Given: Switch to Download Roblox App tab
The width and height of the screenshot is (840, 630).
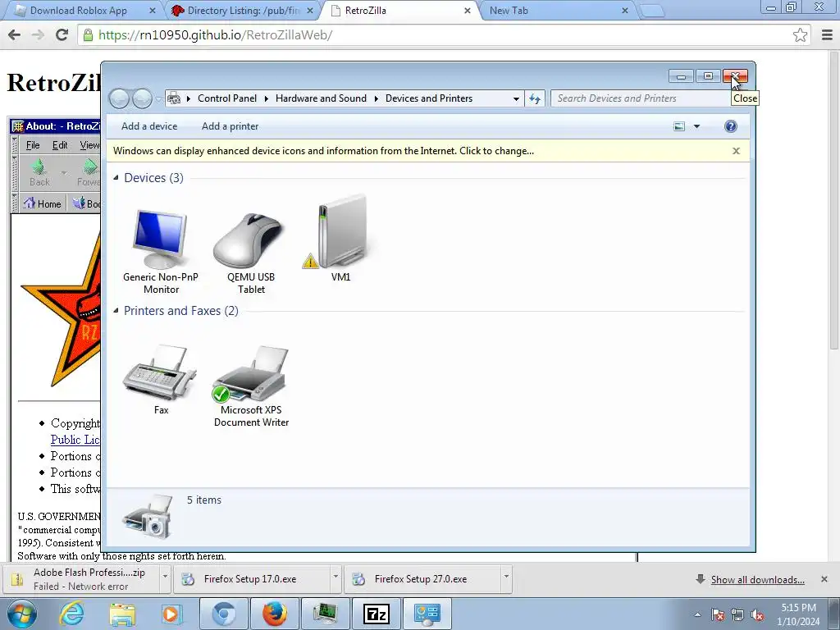Looking at the screenshot, I should pyautogui.click(x=79, y=11).
